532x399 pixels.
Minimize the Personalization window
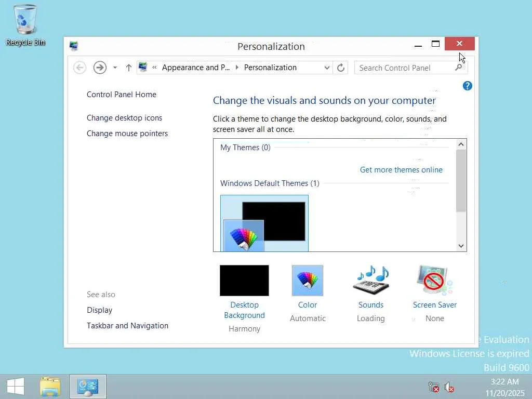[418, 45]
